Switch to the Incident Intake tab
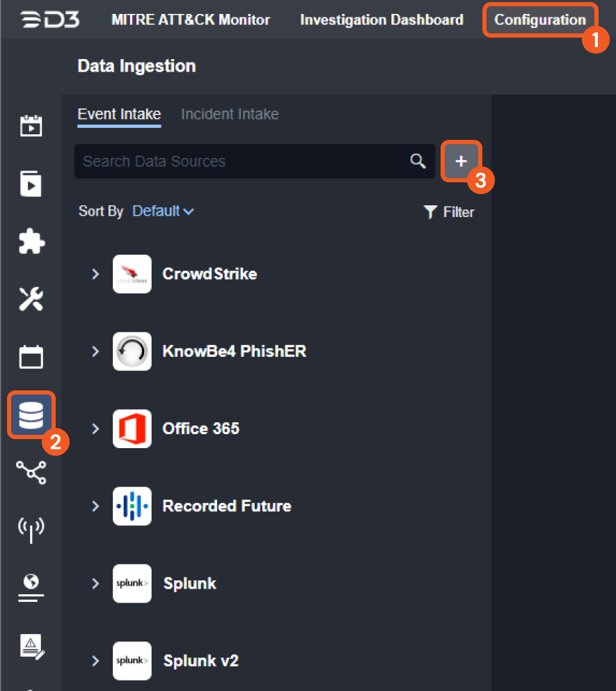This screenshot has width=616, height=691. pyautogui.click(x=230, y=114)
